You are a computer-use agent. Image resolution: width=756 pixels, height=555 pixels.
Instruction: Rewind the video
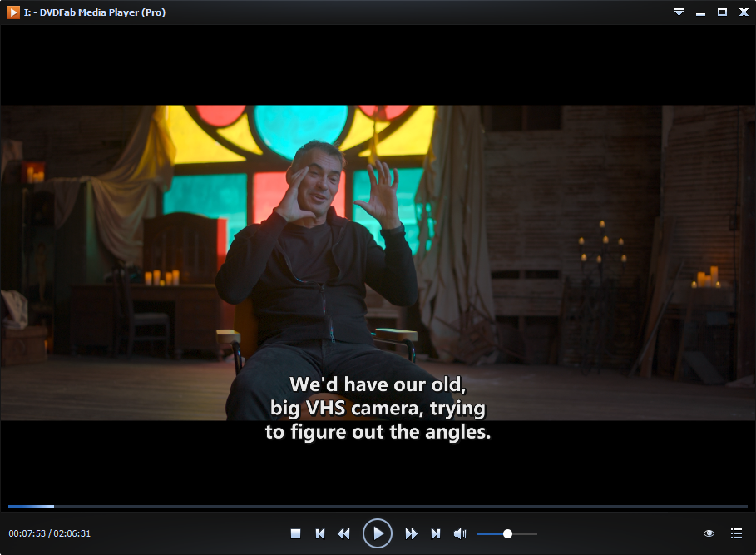343,533
